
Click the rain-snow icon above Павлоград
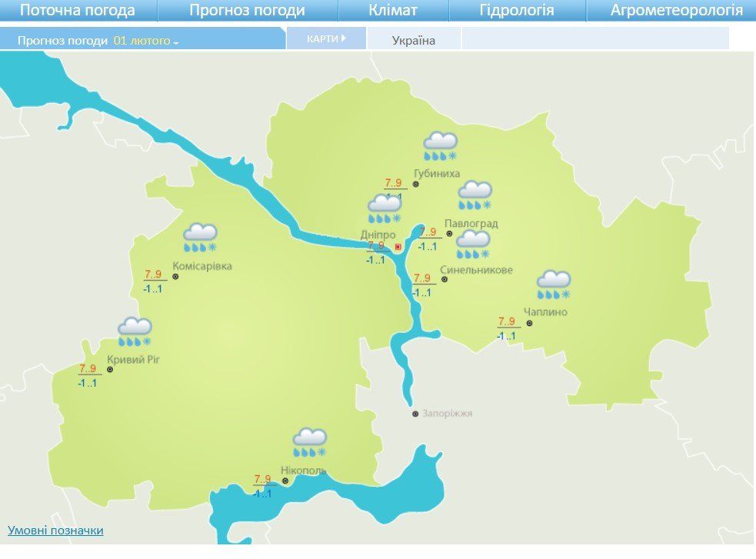[475, 195]
